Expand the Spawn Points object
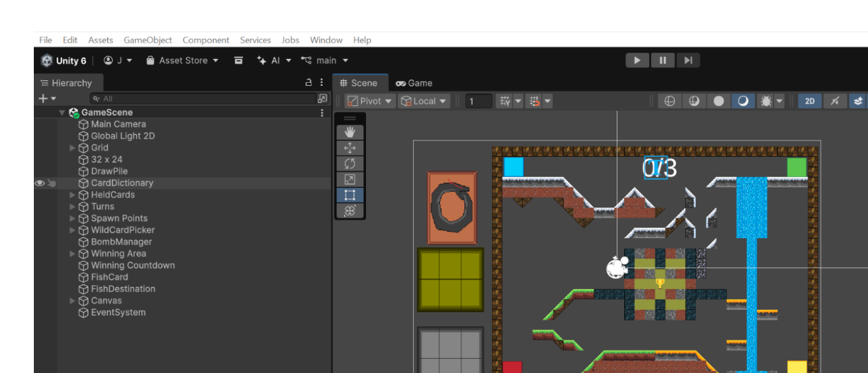Image resolution: width=868 pixels, height=373 pixels. [72, 219]
